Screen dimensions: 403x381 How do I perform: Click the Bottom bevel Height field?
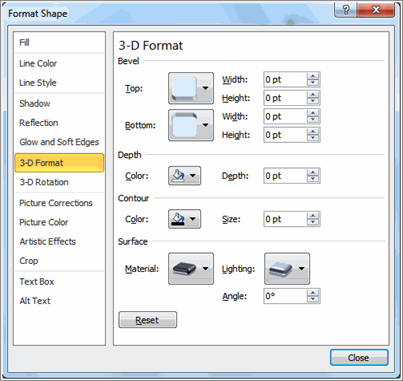285,135
